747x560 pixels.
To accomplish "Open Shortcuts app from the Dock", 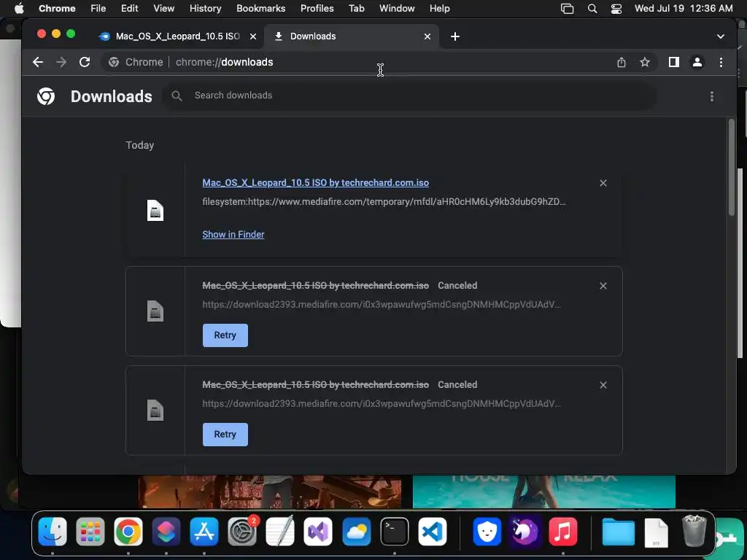I will [x=166, y=532].
